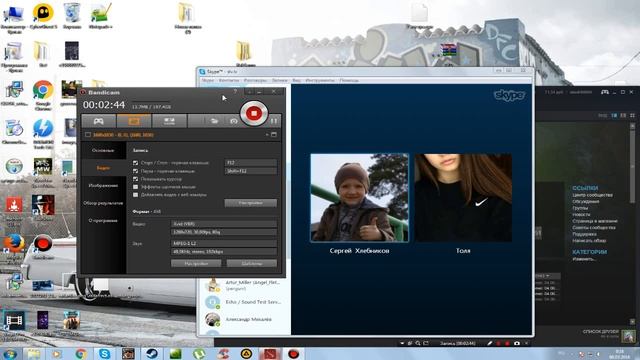640x360 pixels.
Task: Click the F12 hotkey field
Action: pyautogui.click(x=251, y=162)
